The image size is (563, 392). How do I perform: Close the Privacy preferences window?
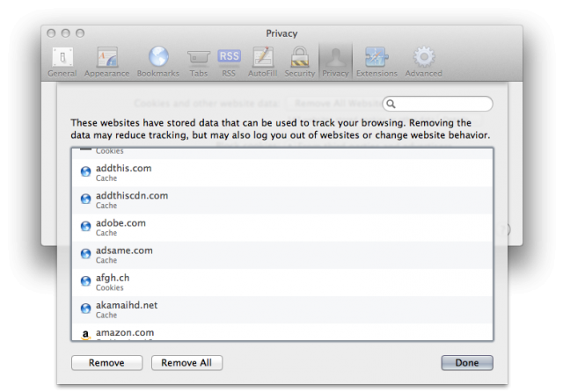(51, 33)
